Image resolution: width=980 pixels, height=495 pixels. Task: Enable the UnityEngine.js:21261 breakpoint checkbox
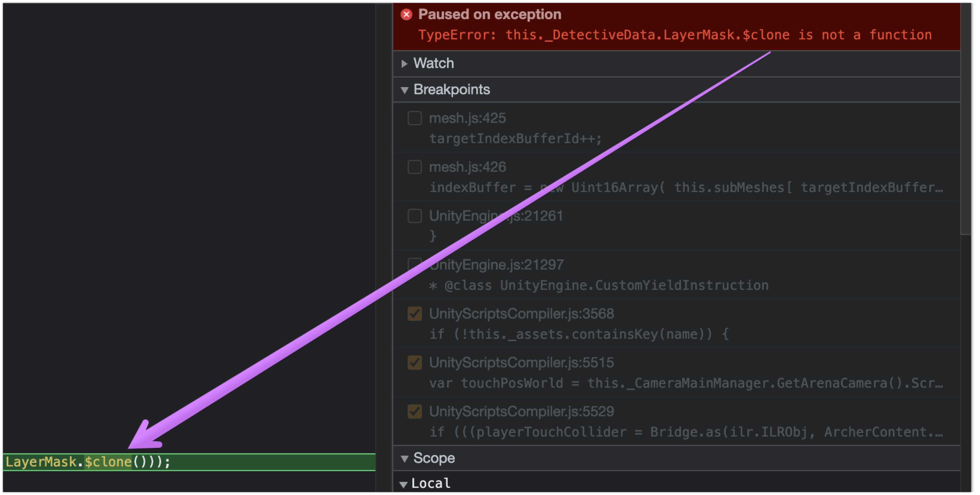[x=415, y=216]
